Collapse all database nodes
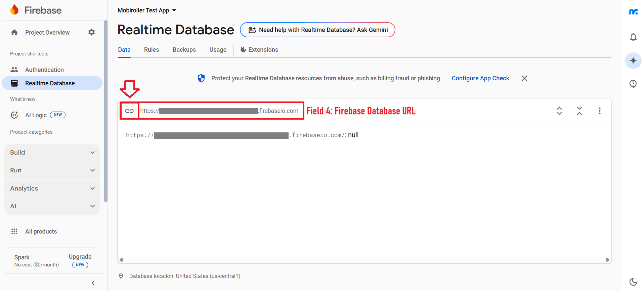This screenshot has width=644, height=291. click(x=579, y=111)
